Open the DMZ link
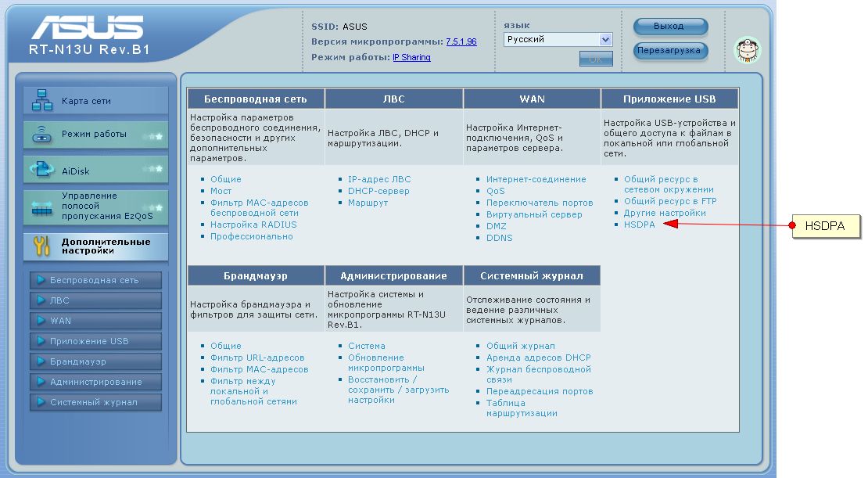The height and width of the screenshot is (478, 868). point(496,226)
